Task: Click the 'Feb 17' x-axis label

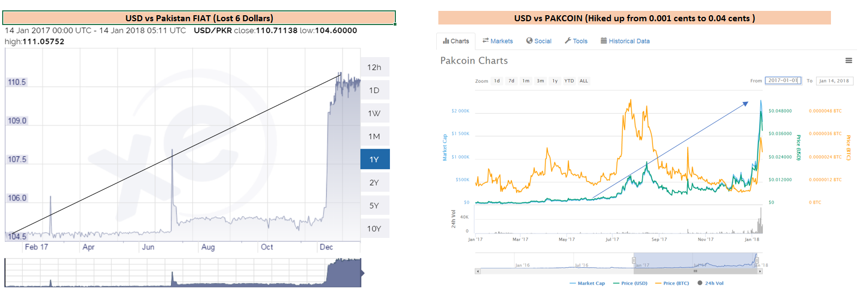Action: tap(36, 247)
